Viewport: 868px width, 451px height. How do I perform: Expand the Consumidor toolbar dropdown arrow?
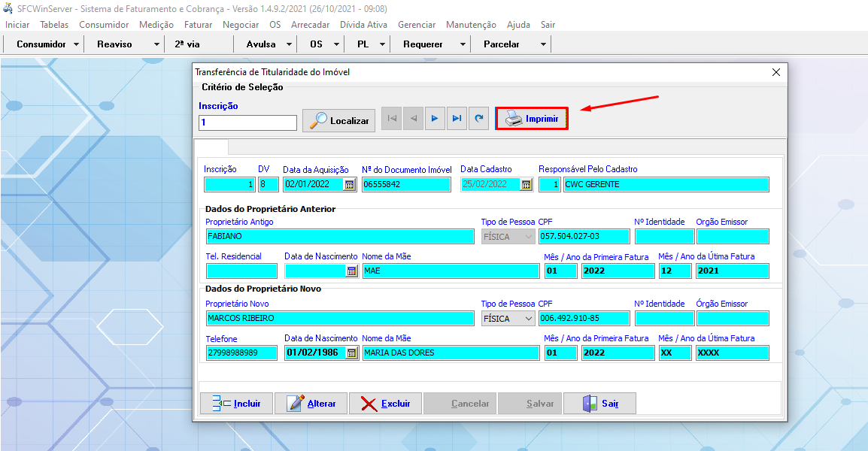tap(77, 44)
